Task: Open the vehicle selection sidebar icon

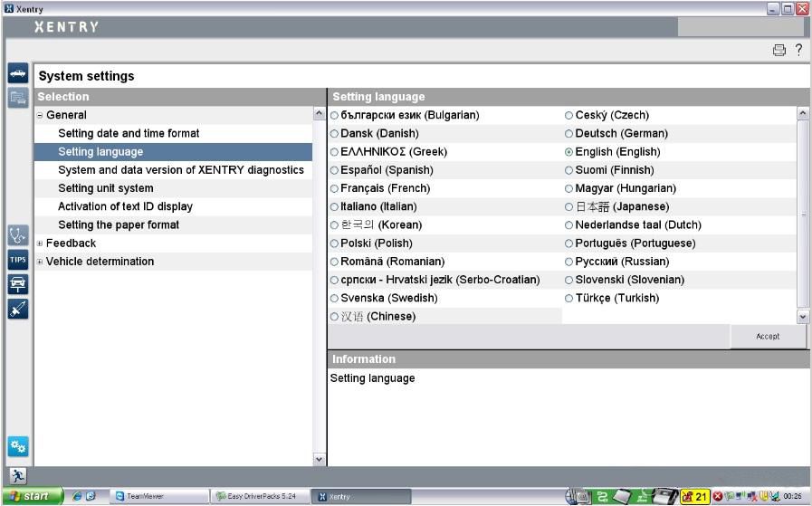Action: point(18,73)
